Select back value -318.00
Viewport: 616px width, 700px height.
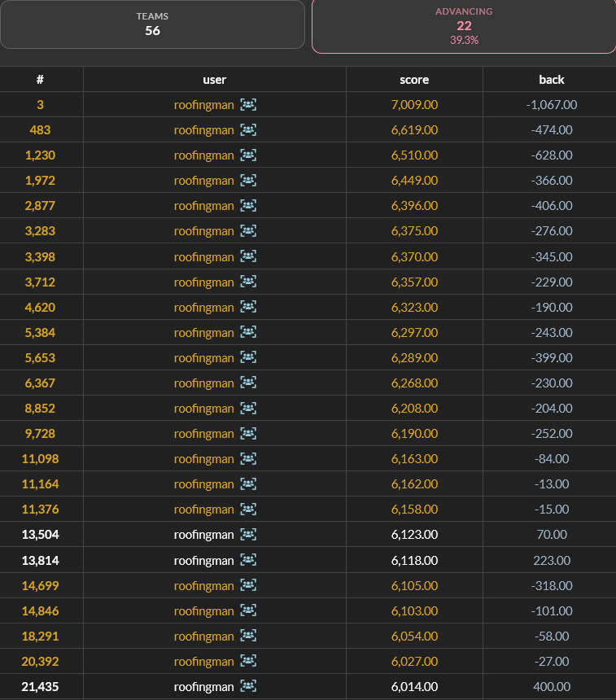pos(551,586)
